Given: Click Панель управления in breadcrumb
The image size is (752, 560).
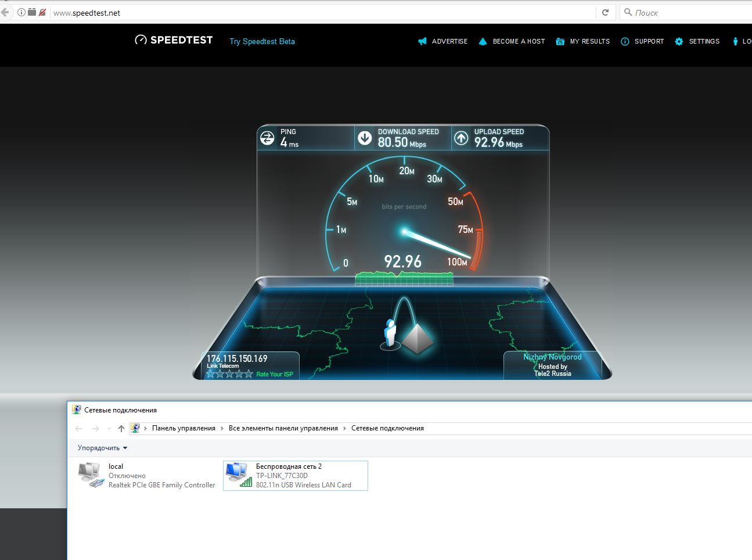Looking at the screenshot, I should (x=183, y=428).
